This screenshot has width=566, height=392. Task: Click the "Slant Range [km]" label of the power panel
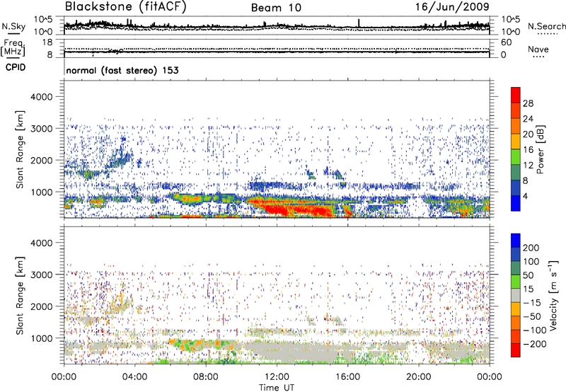(21, 149)
